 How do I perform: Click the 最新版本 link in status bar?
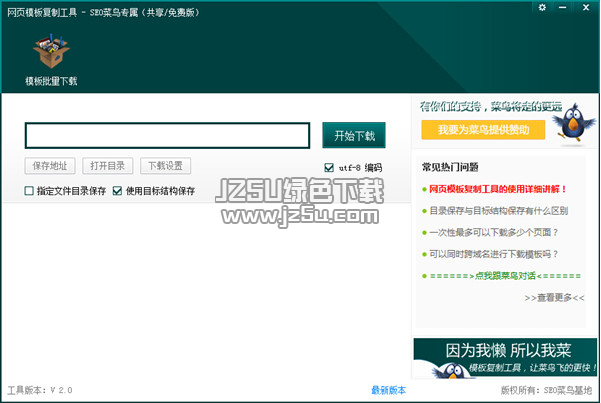(388, 390)
